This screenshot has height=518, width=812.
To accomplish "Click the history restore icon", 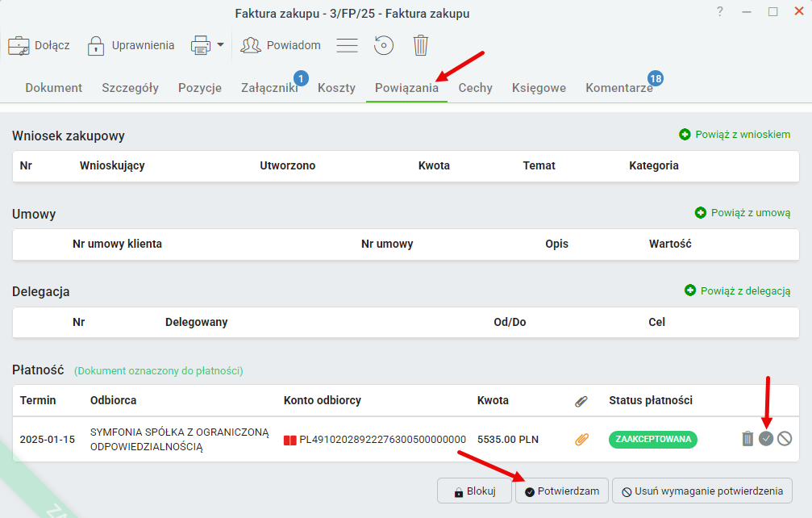I will point(384,45).
